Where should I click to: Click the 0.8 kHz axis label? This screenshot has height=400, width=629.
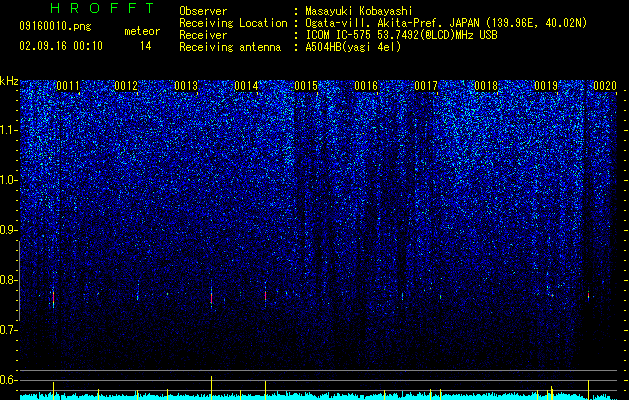coord(9,280)
